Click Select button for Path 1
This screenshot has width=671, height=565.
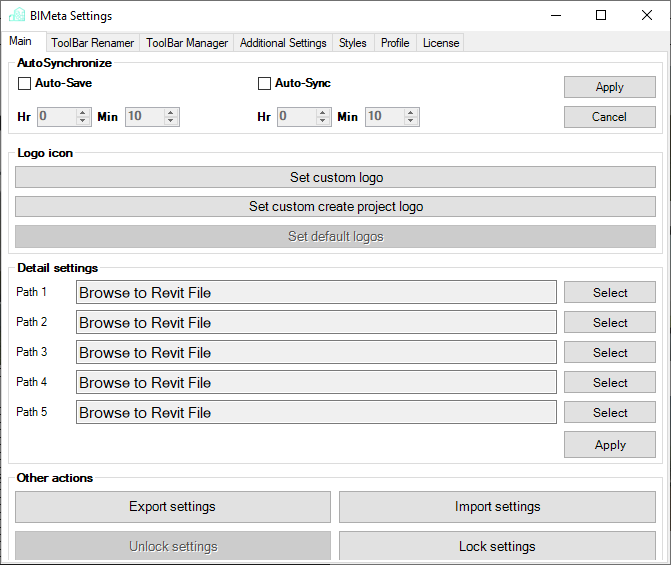[x=610, y=293]
